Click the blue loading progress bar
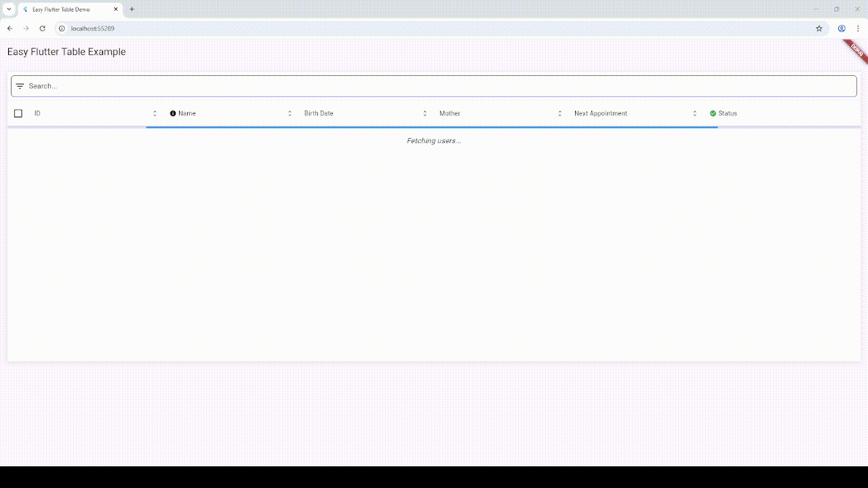This screenshot has height=488, width=868. pos(432,127)
